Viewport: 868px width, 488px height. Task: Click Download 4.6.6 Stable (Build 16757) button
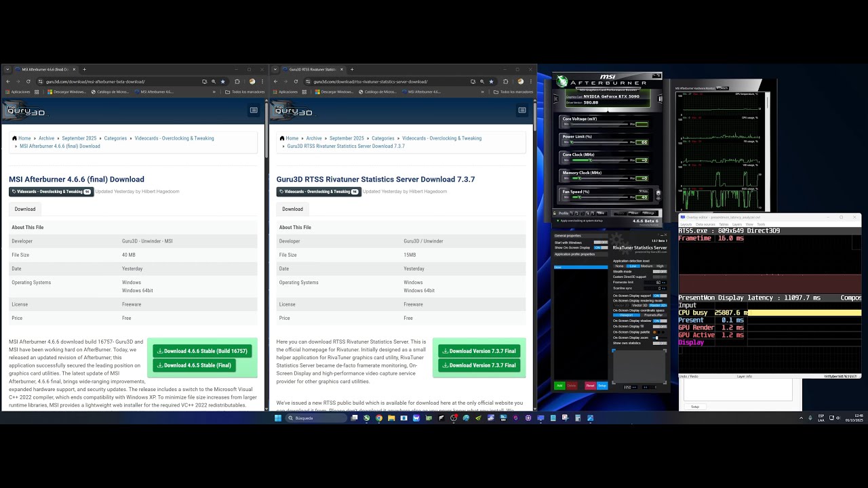202,351
